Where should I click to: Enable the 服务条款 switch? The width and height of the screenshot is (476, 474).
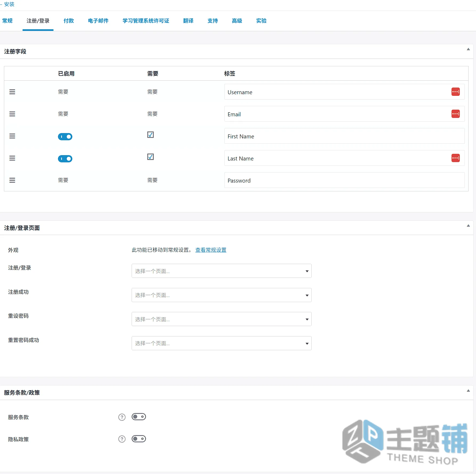(x=139, y=417)
